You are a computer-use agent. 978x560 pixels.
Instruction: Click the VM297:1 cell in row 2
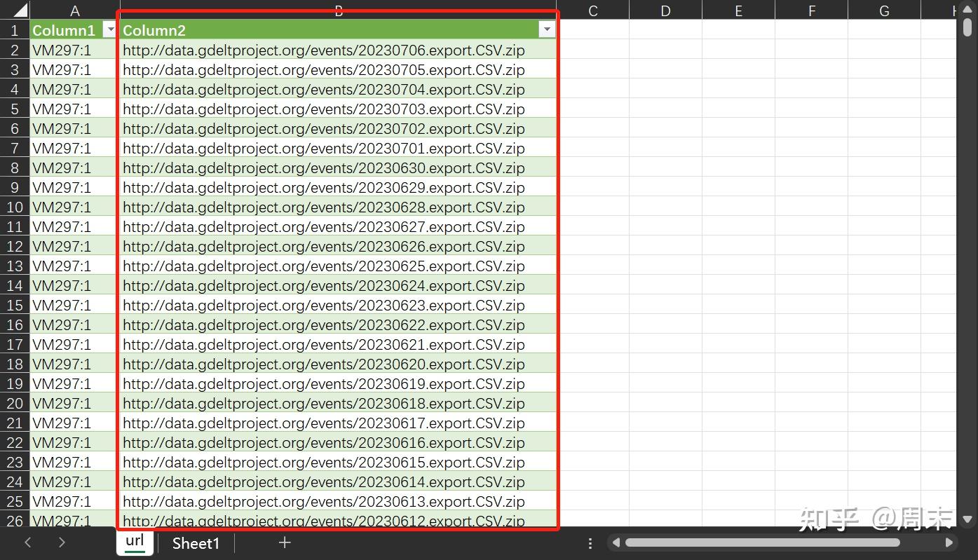(x=75, y=50)
